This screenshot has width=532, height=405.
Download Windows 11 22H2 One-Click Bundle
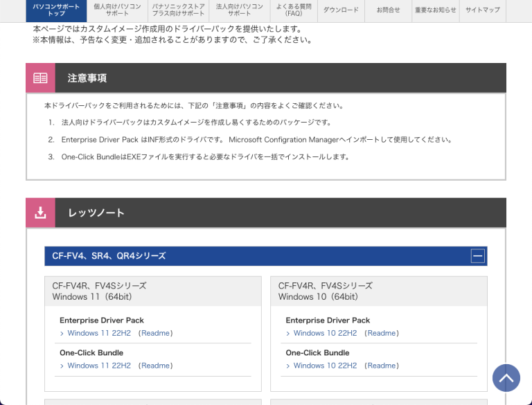click(98, 366)
